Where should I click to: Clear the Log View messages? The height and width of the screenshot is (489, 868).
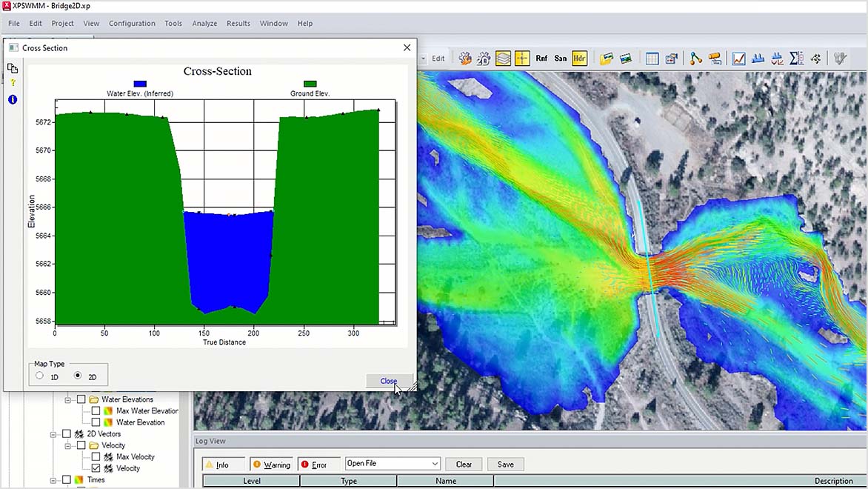pyautogui.click(x=464, y=464)
